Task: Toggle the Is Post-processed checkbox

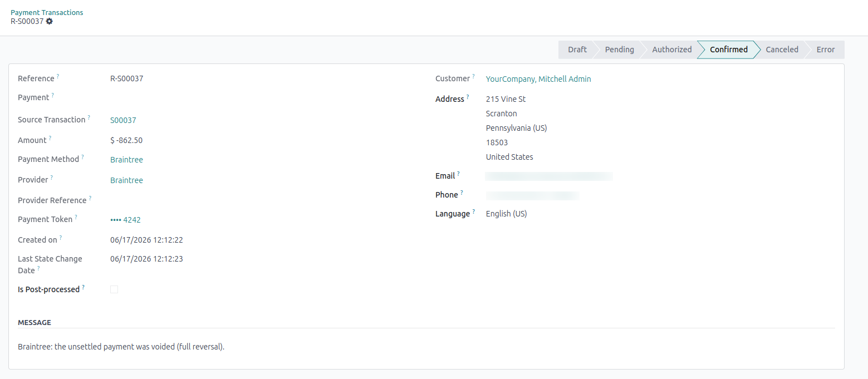Action: pos(114,289)
